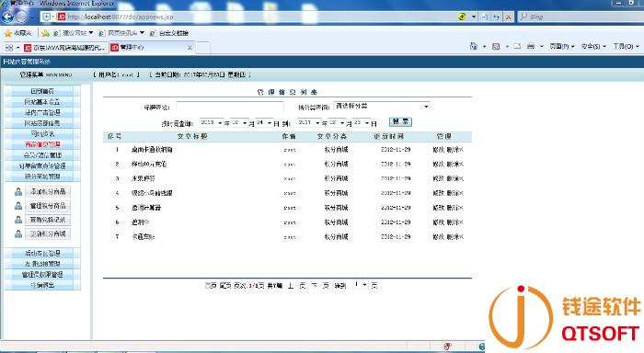This screenshot has width=644, height=353.
Task: Click the browser Forward arrow button
Action: point(22,17)
